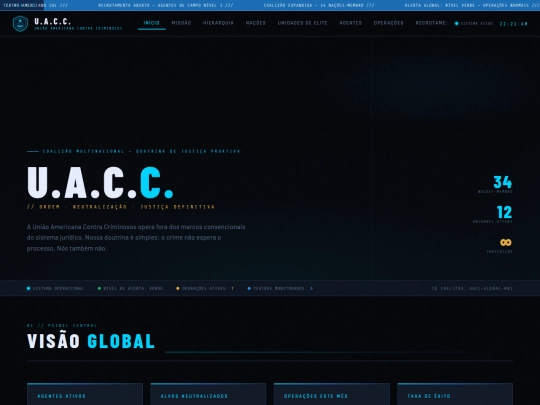Viewport: 540px width, 405px height.
Task: Click the Teatros Monitorados status entry
Action: [280, 288]
